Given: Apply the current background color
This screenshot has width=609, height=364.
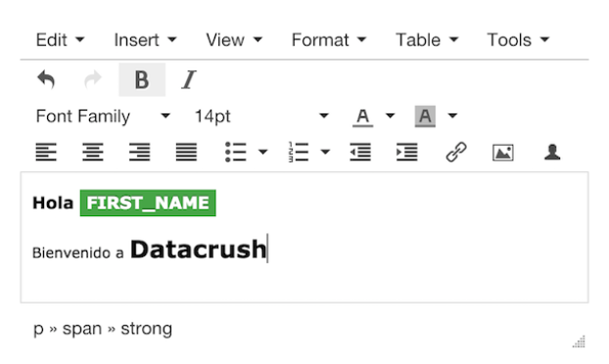Looking at the screenshot, I should coord(425,116).
